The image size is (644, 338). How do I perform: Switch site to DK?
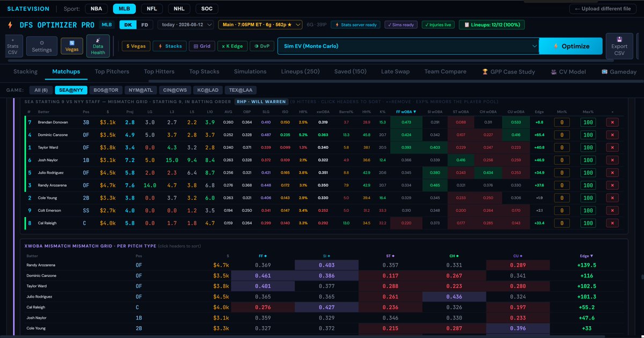pyautogui.click(x=128, y=25)
